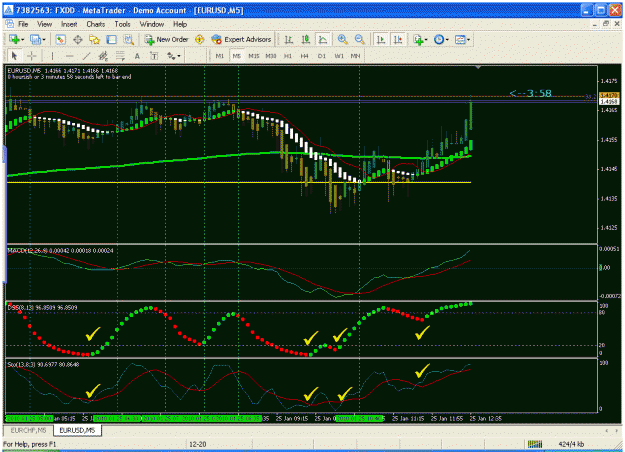Toggle chart shift button
The image size is (625, 452).
(x=398, y=39)
